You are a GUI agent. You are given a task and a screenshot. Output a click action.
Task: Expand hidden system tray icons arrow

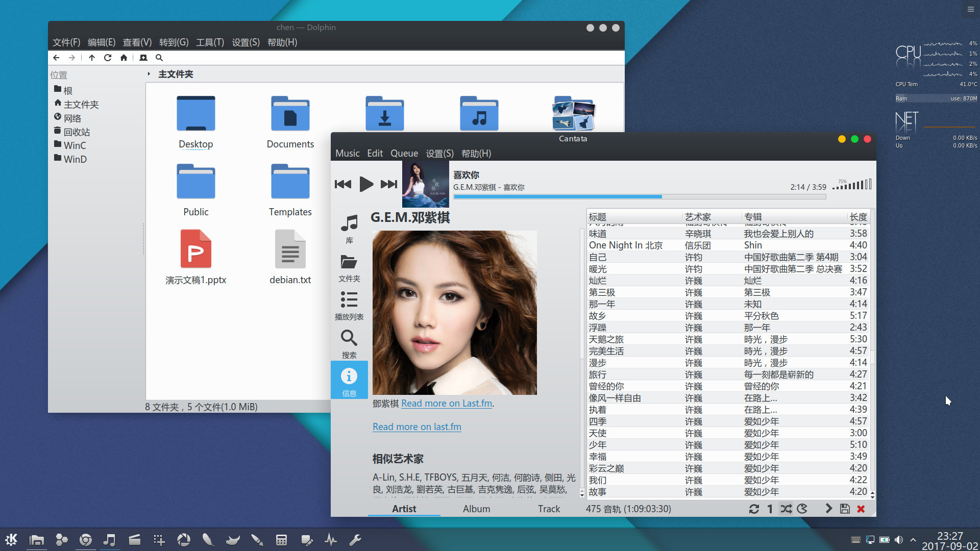[913, 539]
